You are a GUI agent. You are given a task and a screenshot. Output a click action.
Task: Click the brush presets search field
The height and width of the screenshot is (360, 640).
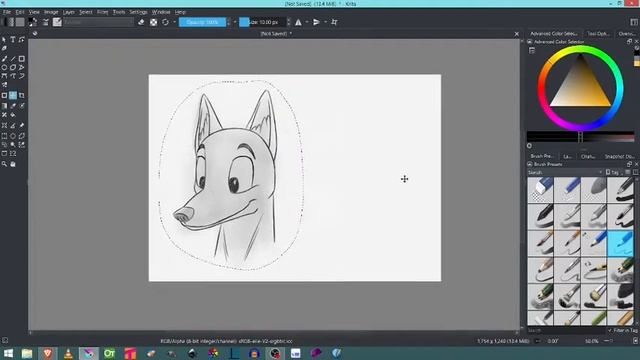pyautogui.click(x=567, y=330)
